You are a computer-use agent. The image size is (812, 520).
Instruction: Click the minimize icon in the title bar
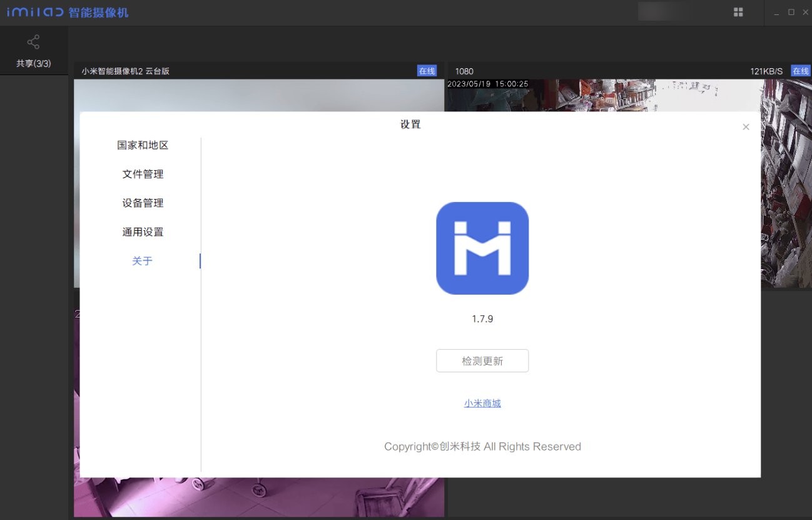click(x=776, y=12)
